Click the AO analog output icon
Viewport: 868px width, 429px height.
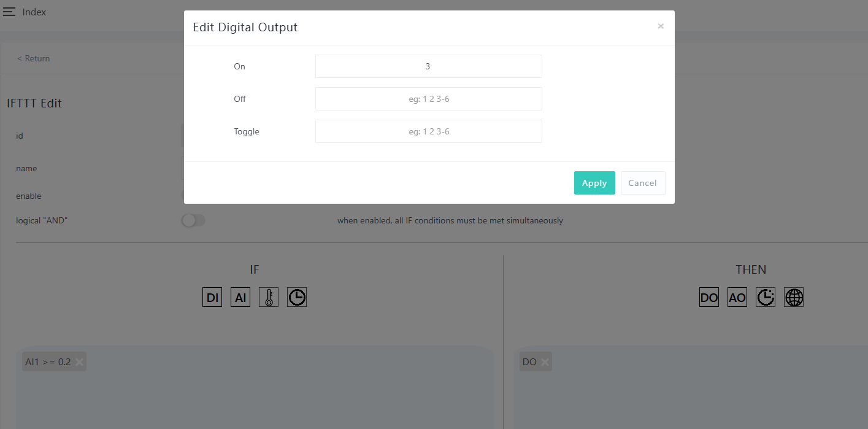tap(737, 298)
